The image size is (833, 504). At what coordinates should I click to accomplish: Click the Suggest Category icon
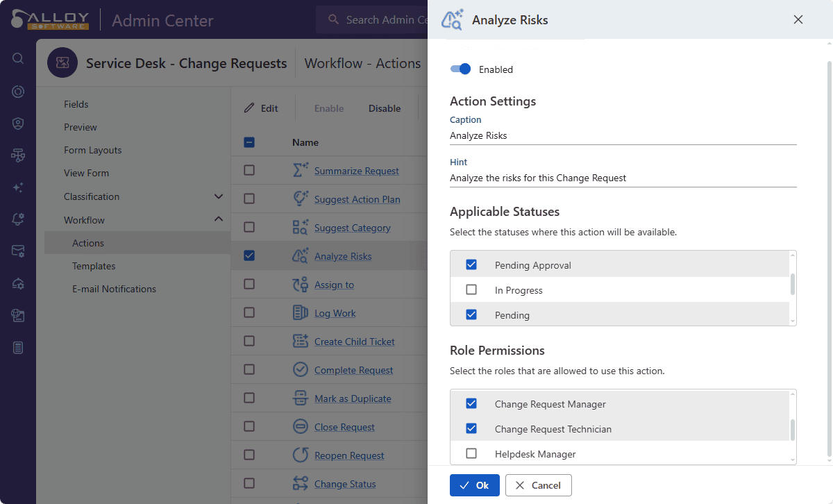(300, 228)
